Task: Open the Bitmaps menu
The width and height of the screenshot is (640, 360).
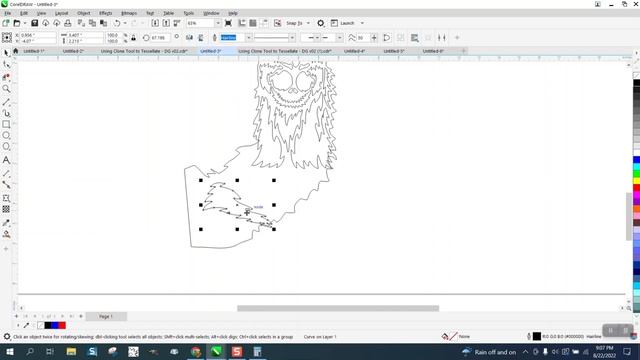Action: coord(129,13)
